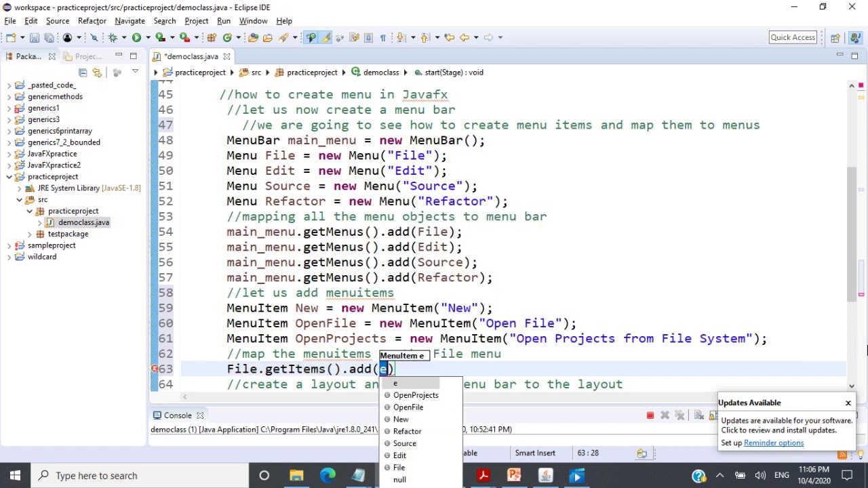Click the Windows Start button
Viewport: 868px width, 488px height.
click(x=15, y=475)
